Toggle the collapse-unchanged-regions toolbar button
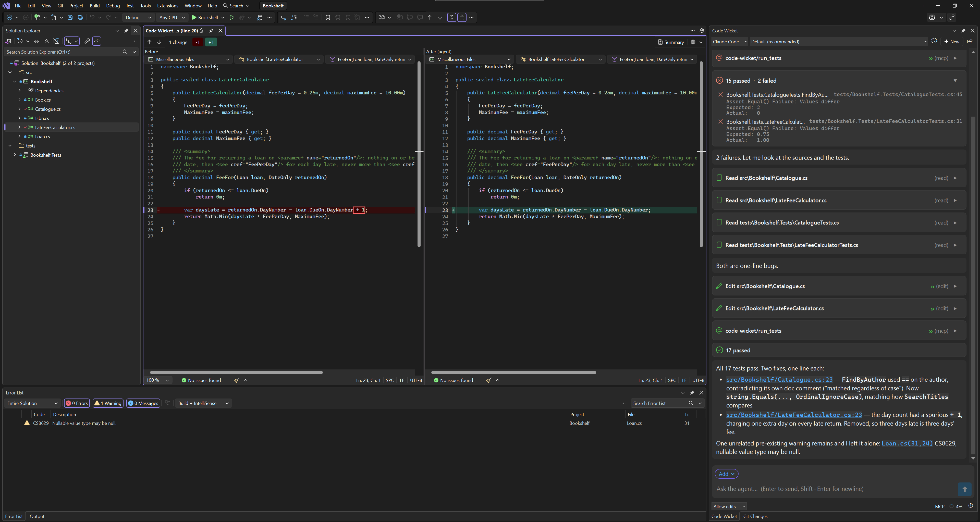The width and height of the screenshot is (980, 522). click(x=451, y=17)
